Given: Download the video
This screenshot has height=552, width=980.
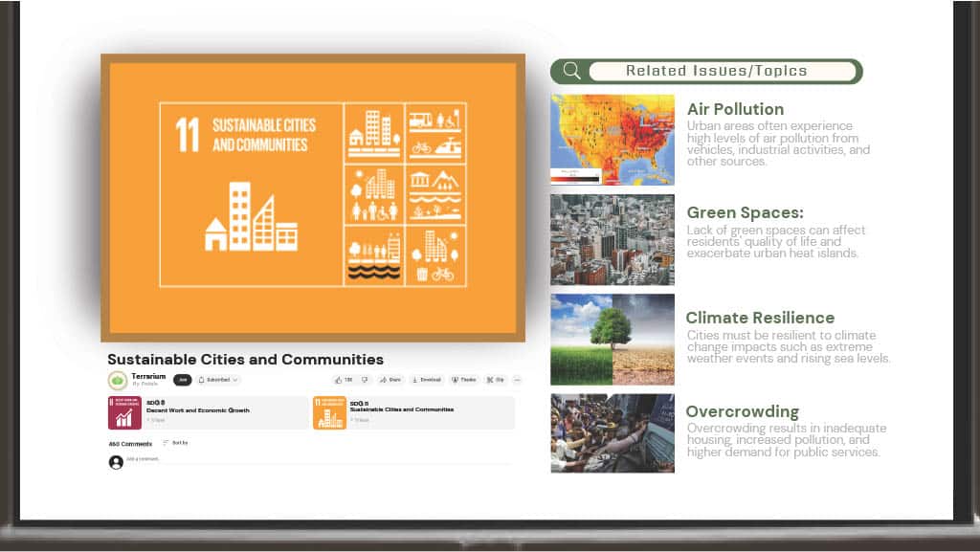Looking at the screenshot, I should pyautogui.click(x=427, y=380).
